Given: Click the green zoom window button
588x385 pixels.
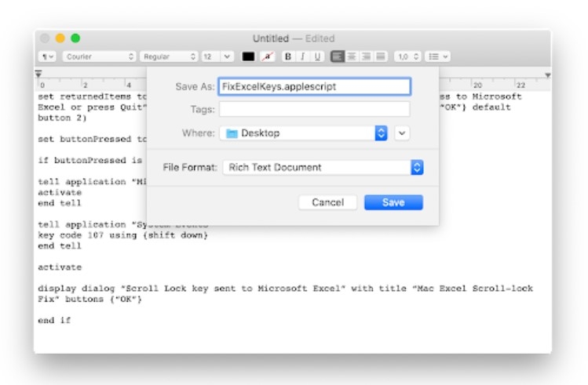Looking at the screenshot, I should click(75, 38).
